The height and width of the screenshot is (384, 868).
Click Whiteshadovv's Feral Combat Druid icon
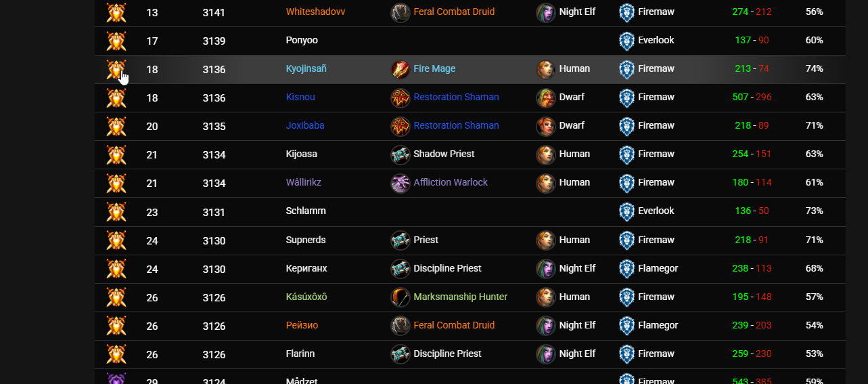click(x=401, y=12)
